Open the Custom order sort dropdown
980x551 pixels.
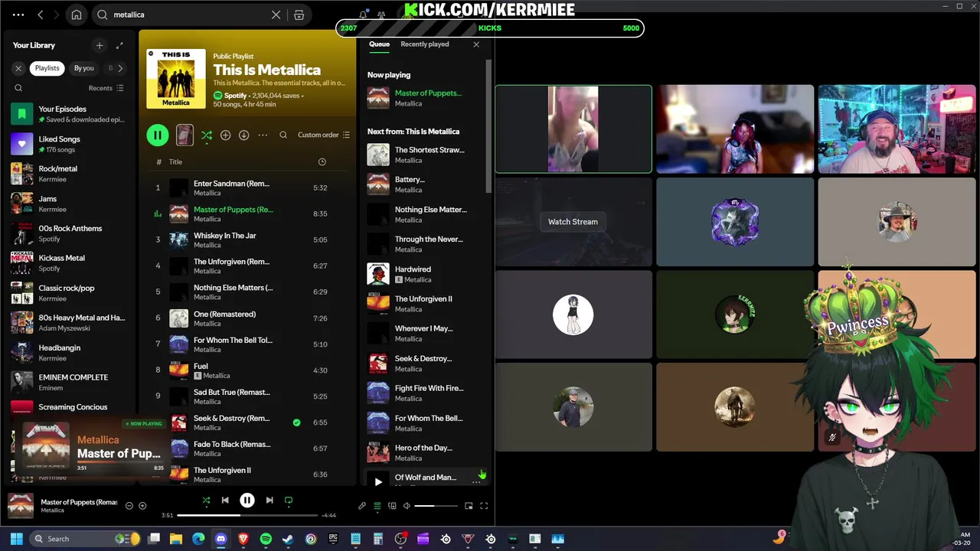(324, 135)
